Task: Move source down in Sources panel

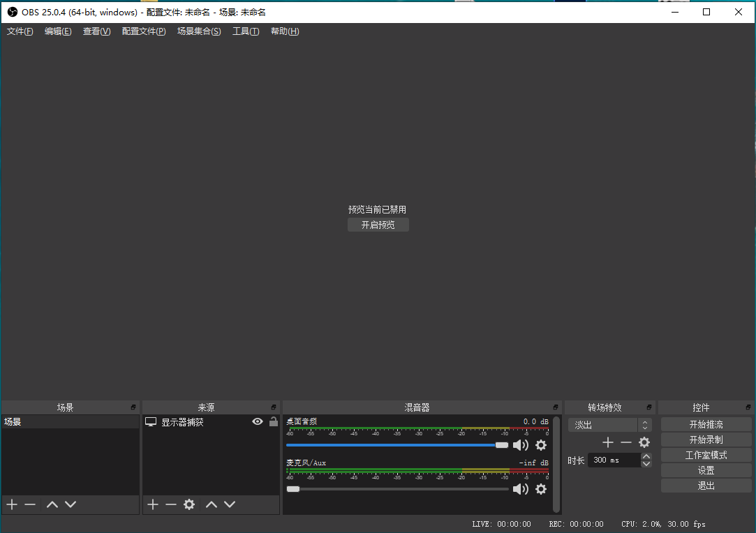Action: coord(230,504)
